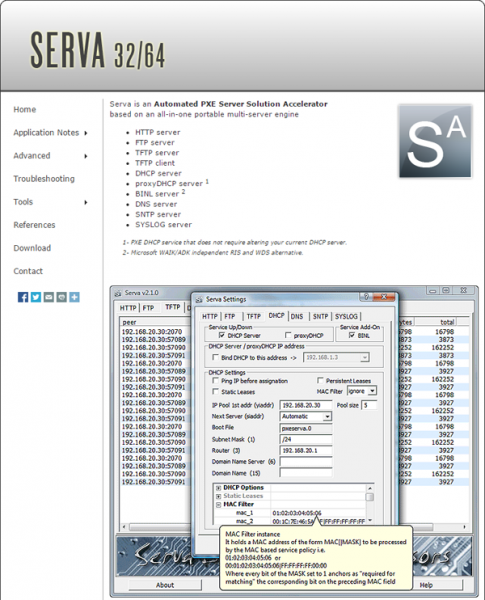Click the Serva SA logo image
This screenshot has height=600, width=485.
435,141
